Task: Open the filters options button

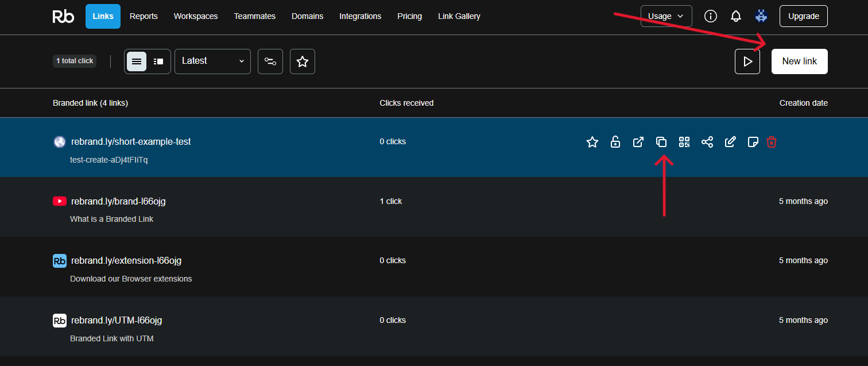Action: pos(270,61)
